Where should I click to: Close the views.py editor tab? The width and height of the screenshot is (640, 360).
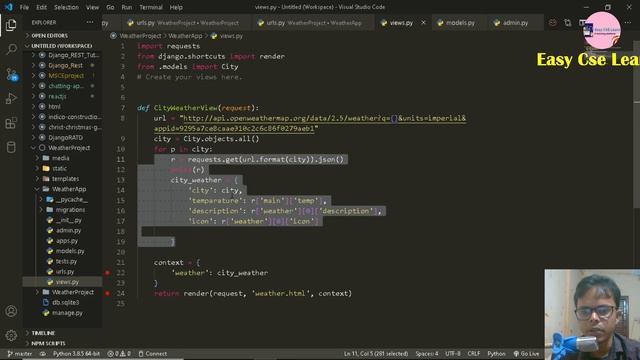[423, 22]
